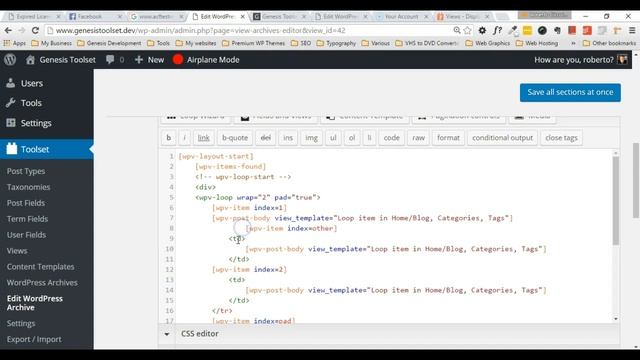Viewport: 640px width, 360px height.
Task: Visit site via Genesis Toolset home icon
Action: 30,60
